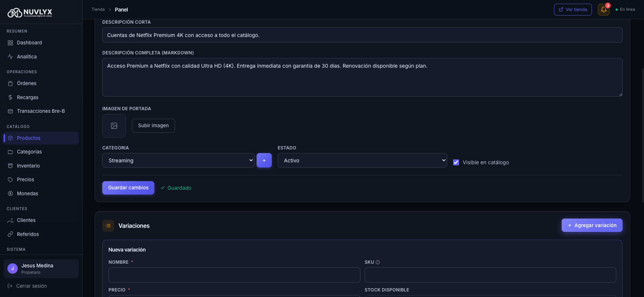Image resolution: width=644 pixels, height=297 pixels.
Task: Open Analítica section
Action: pos(41,57)
